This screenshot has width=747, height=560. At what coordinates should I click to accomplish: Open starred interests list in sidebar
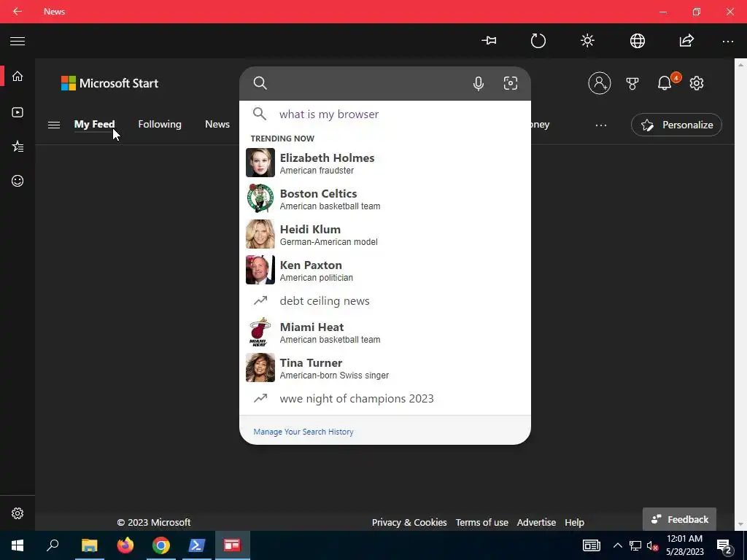[x=18, y=146]
